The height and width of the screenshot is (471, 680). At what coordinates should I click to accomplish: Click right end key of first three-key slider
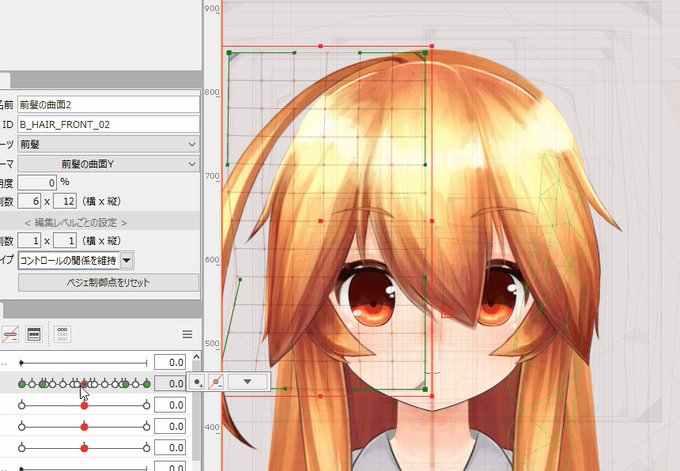point(147,406)
